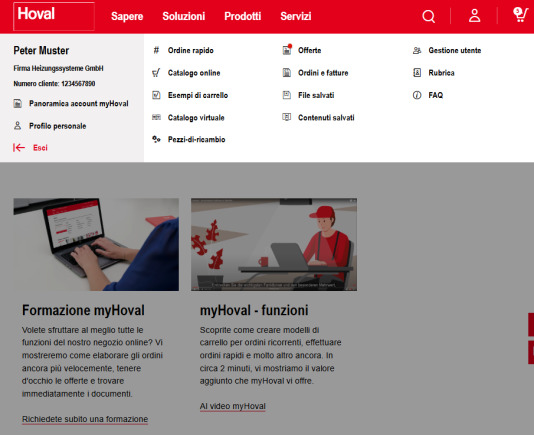The width and height of the screenshot is (534, 435).
Task: Click the FAQ info icon
Action: click(x=417, y=95)
